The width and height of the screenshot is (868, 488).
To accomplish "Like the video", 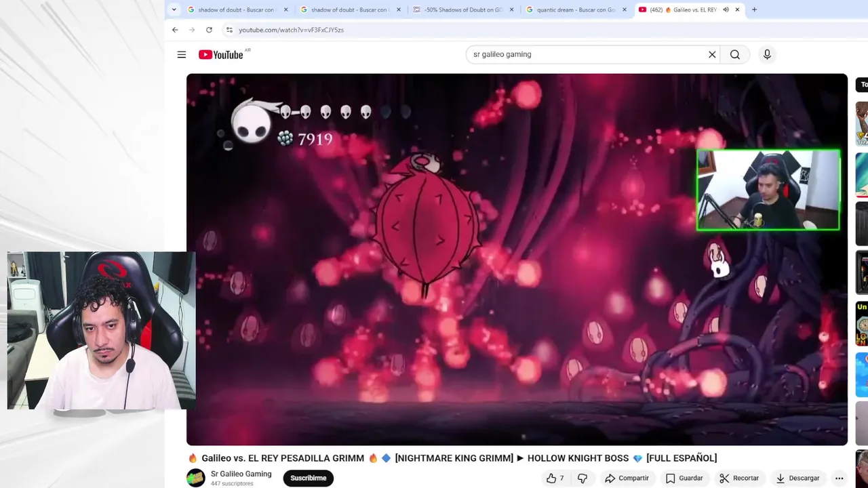I will tap(555, 478).
